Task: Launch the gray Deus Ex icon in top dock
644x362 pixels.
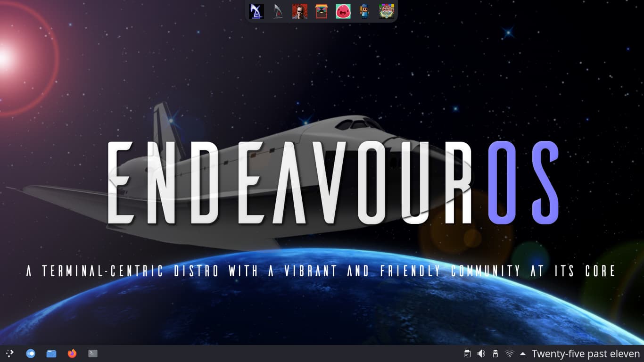Action: click(x=278, y=11)
